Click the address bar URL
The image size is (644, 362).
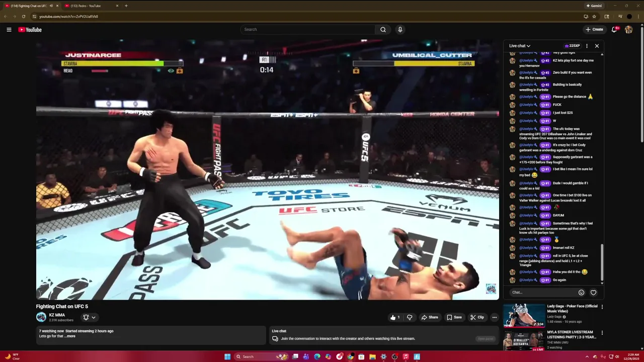[x=68, y=17]
